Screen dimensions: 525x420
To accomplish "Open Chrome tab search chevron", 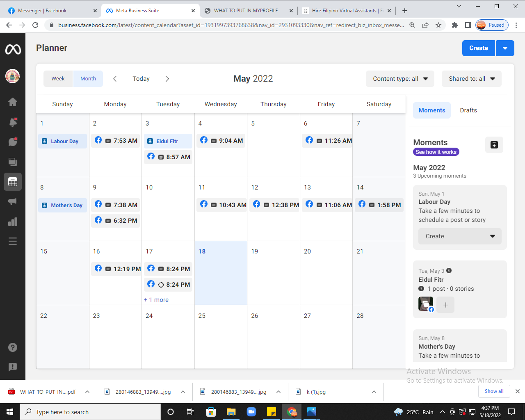I will coord(459,6).
